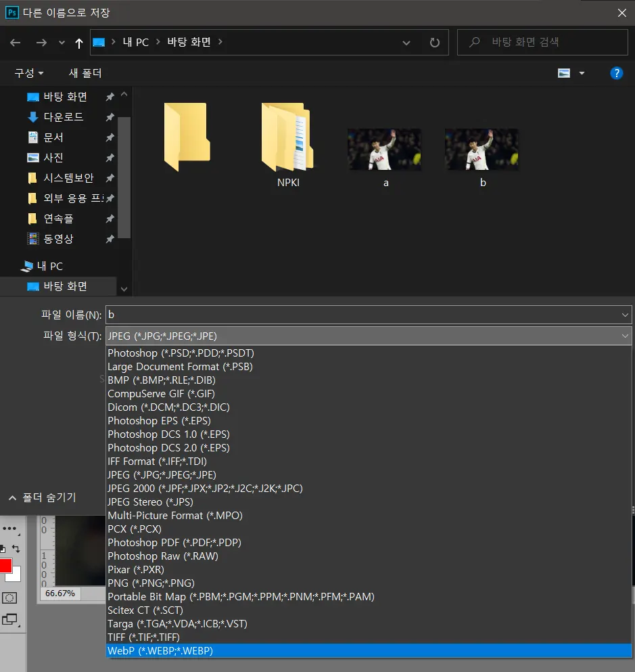Open the help question mark icon

tap(616, 73)
